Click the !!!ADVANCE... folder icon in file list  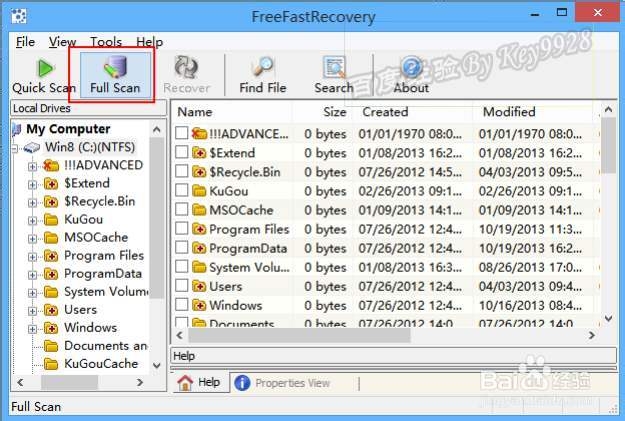tap(199, 134)
